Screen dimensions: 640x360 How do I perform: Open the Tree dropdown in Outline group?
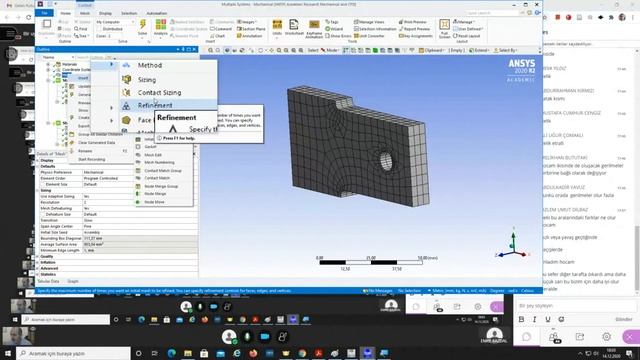[x=82, y=36]
